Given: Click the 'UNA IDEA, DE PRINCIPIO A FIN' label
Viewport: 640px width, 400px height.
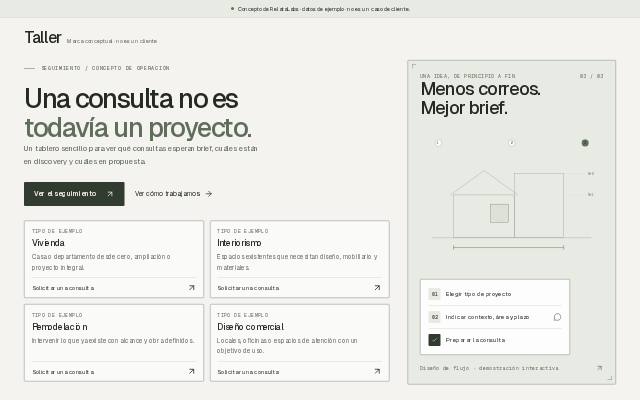Looking at the screenshot, I should (x=467, y=76).
